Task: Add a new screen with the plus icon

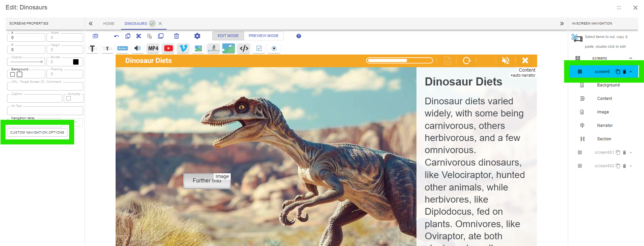Action: pos(95,36)
